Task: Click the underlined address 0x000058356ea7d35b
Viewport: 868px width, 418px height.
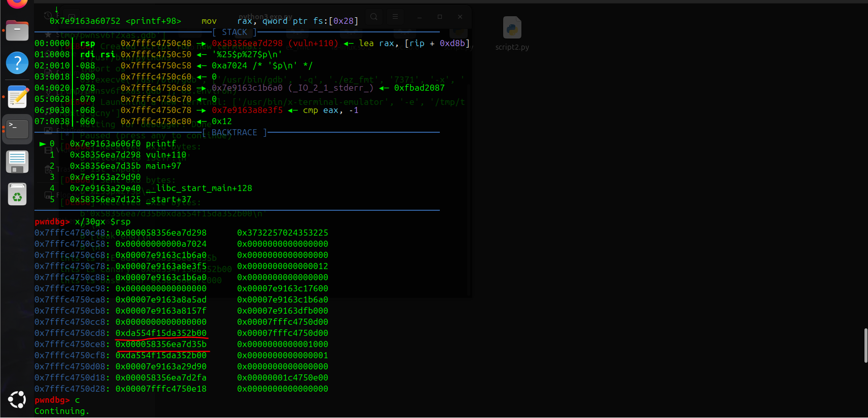Action: (161, 344)
